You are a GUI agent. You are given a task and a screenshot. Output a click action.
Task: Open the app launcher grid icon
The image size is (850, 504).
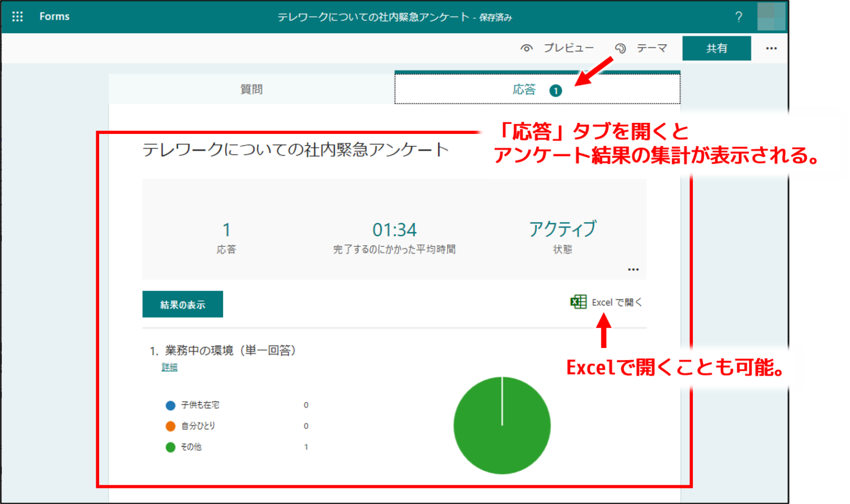click(x=17, y=17)
